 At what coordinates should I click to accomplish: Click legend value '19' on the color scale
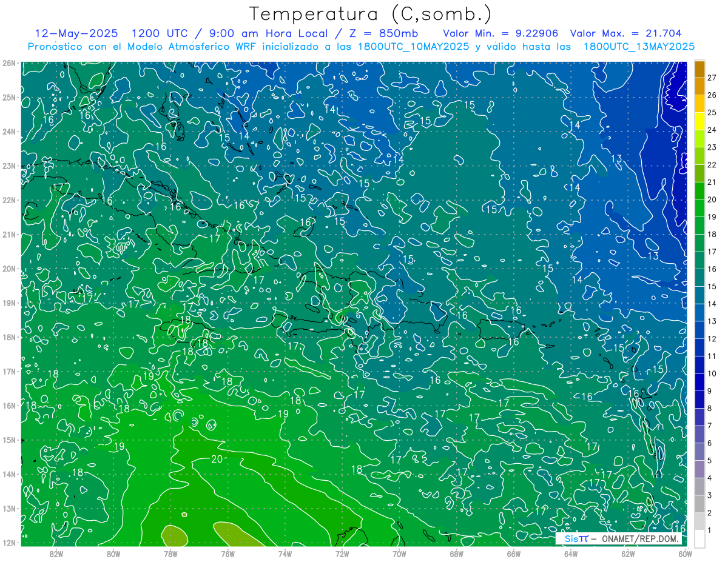pos(712,217)
